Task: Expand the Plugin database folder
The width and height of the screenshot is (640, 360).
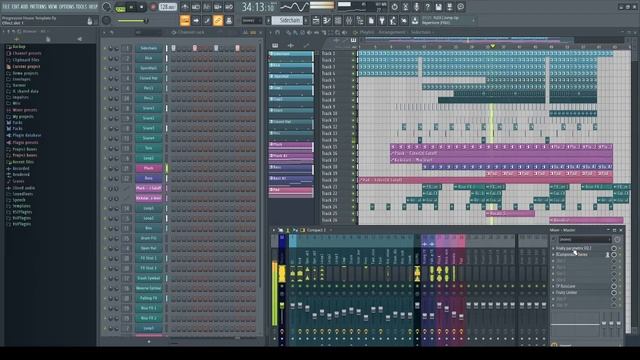Action: click(x=23, y=135)
